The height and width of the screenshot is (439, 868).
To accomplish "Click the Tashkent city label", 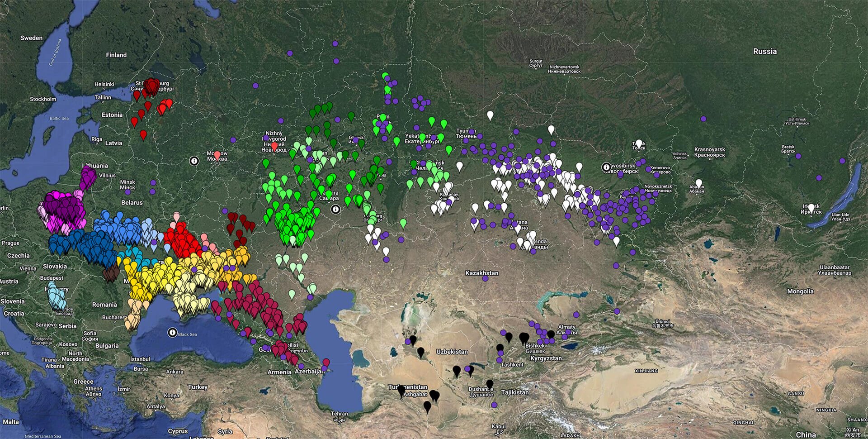I will [x=512, y=365].
